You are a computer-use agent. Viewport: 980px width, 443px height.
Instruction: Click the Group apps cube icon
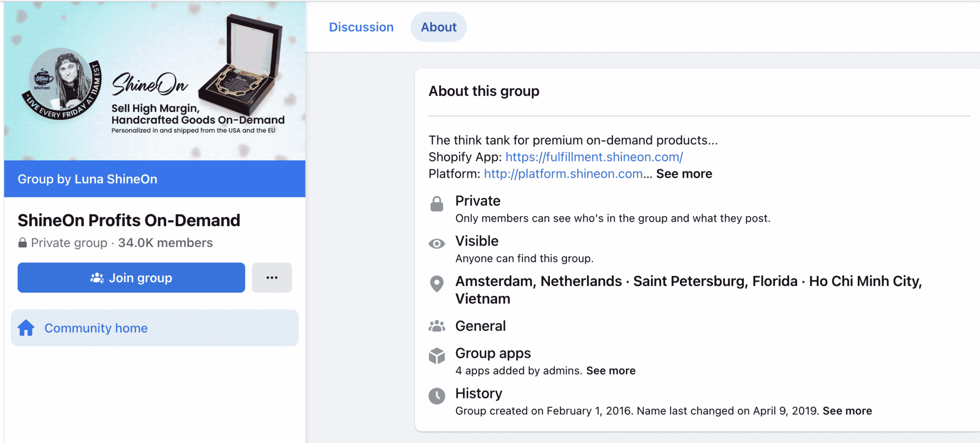436,356
